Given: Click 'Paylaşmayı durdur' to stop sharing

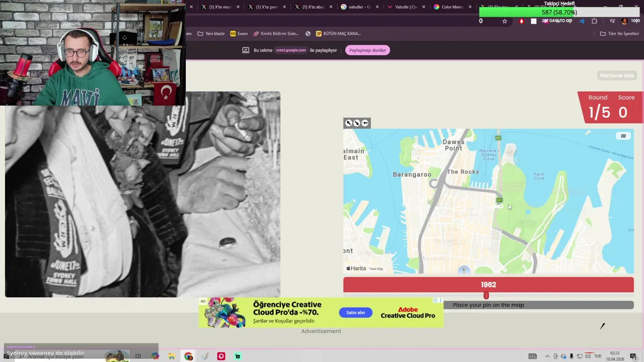Looking at the screenshot, I should 367,50.
